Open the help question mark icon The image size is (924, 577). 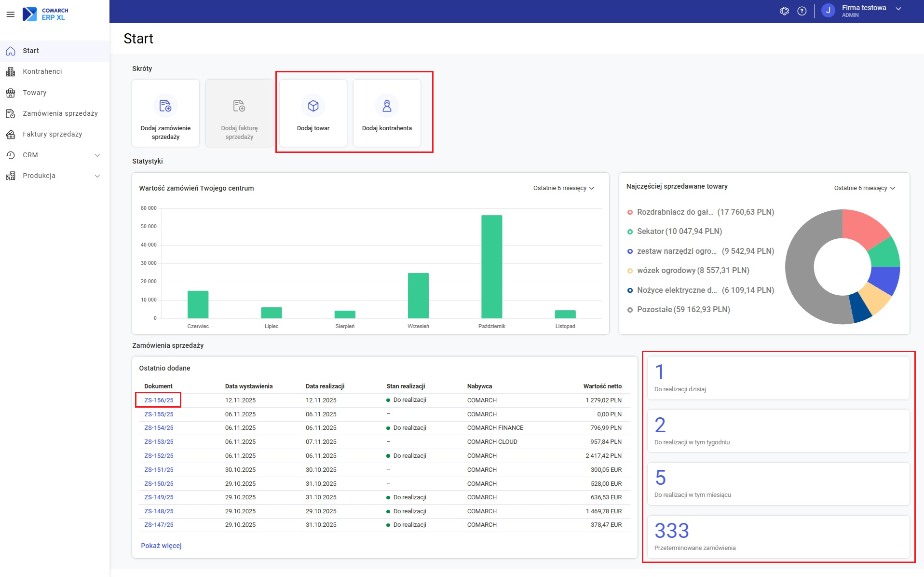click(x=802, y=11)
